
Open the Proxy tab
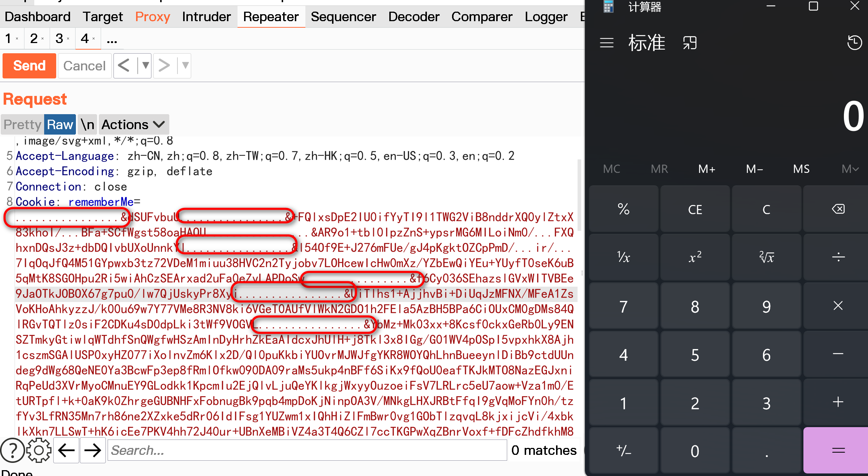(x=153, y=17)
